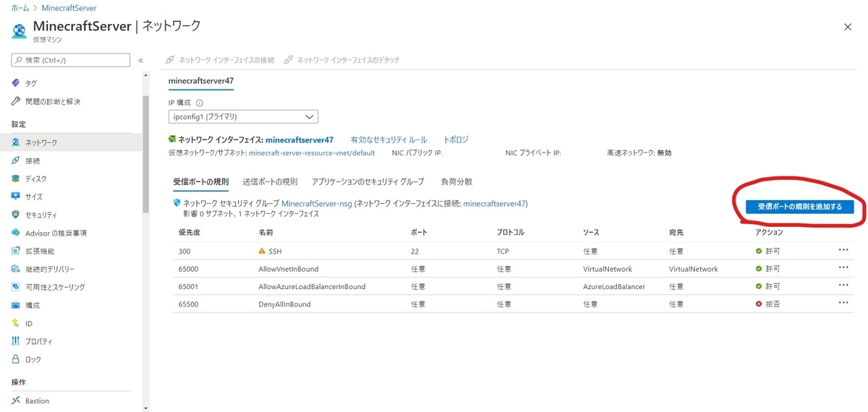This screenshot has width=868, height=412.
Task: Click the SSH warning triangle icon
Action: pyautogui.click(x=262, y=251)
